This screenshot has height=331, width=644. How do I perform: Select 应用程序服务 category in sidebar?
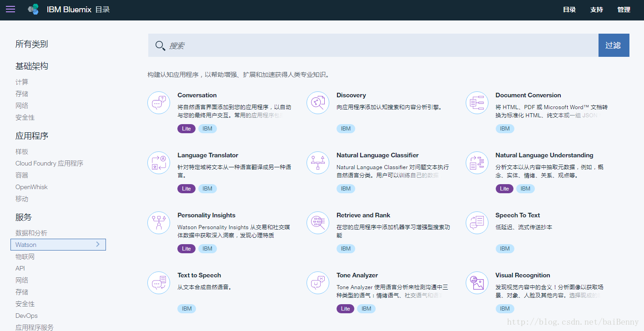(35, 327)
